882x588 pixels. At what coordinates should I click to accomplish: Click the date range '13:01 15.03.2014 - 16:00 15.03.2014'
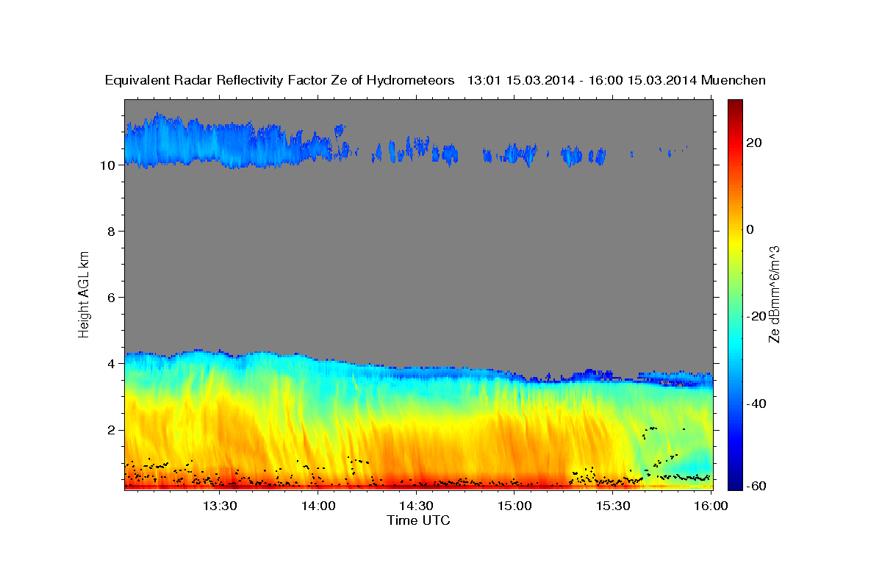tap(583, 81)
